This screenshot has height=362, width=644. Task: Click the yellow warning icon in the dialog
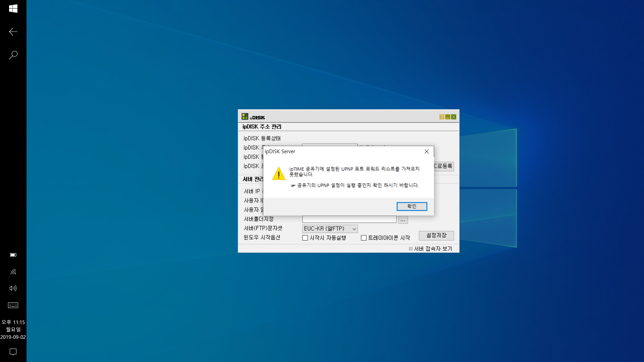(x=279, y=174)
